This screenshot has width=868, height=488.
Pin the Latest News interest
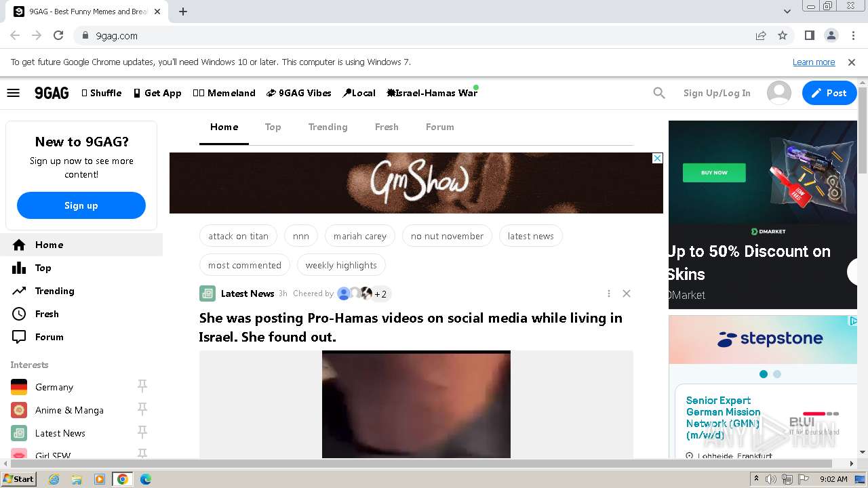tap(142, 432)
